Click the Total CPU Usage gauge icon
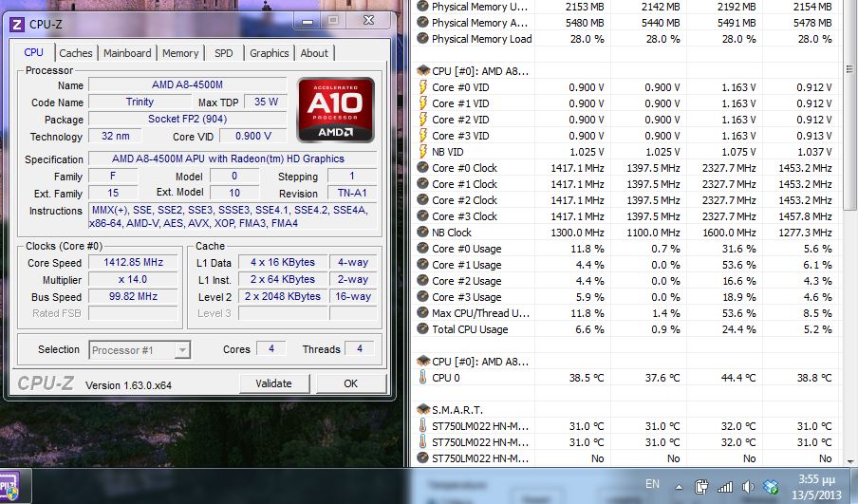Viewport: 858px width, 504px height. tap(422, 329)
